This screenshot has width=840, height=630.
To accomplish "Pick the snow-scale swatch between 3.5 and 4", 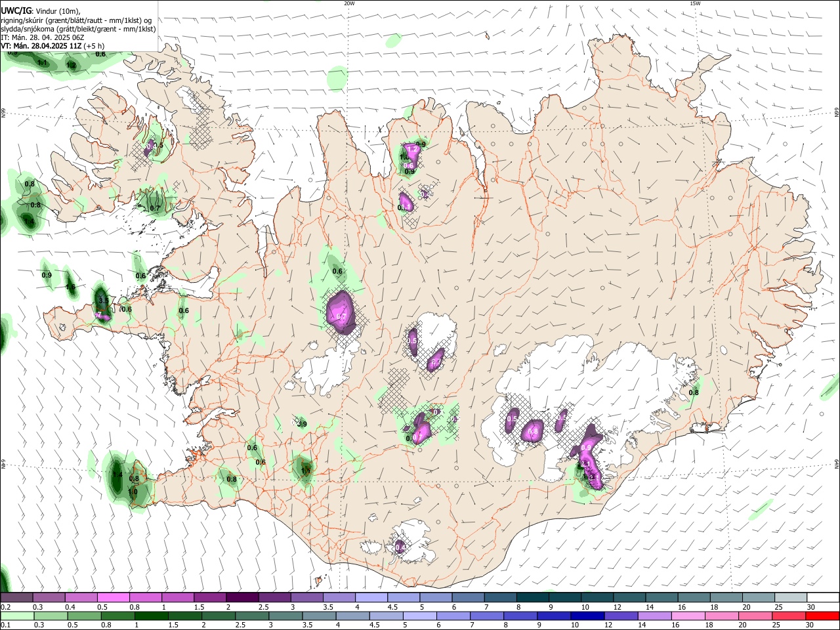I will pos(338,597).
